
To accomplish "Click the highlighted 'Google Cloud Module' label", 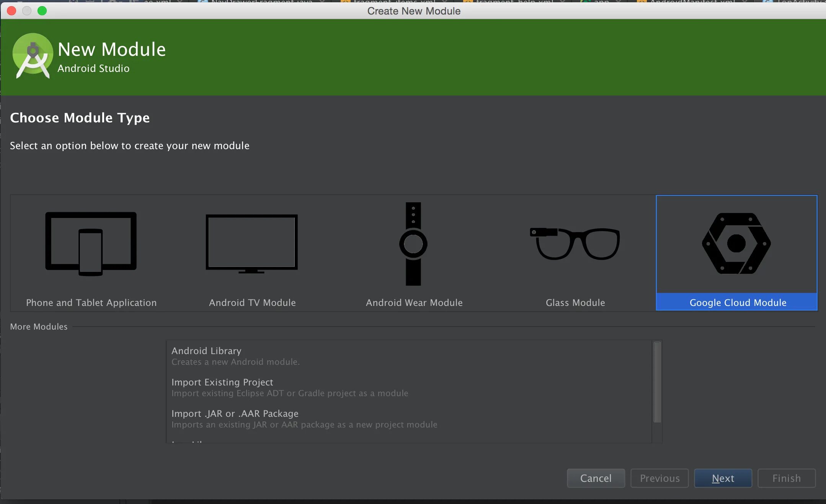I will [738, 302].
